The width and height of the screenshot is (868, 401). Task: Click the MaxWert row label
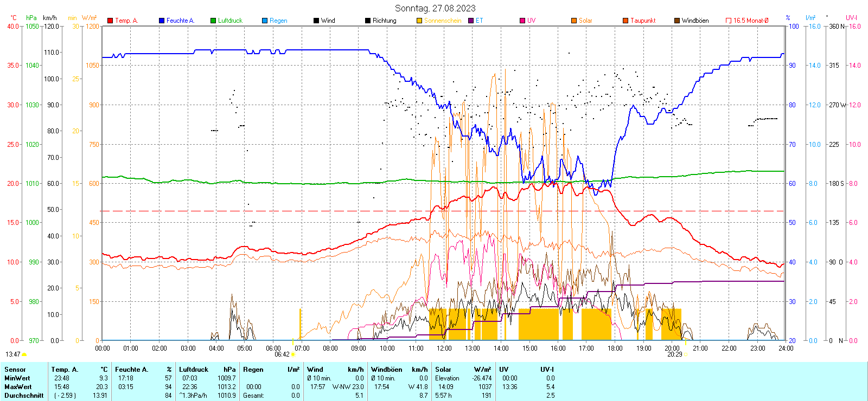coord(18,387)
